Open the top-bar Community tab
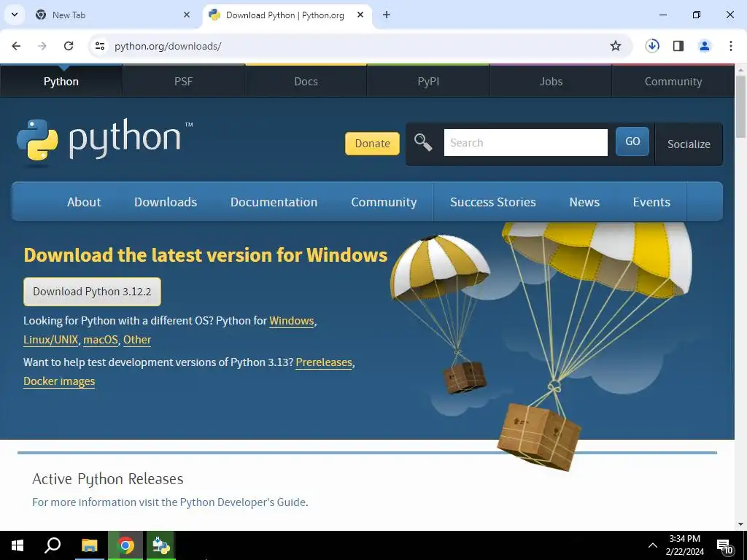The image size is (747, 560). coord(673,82)
